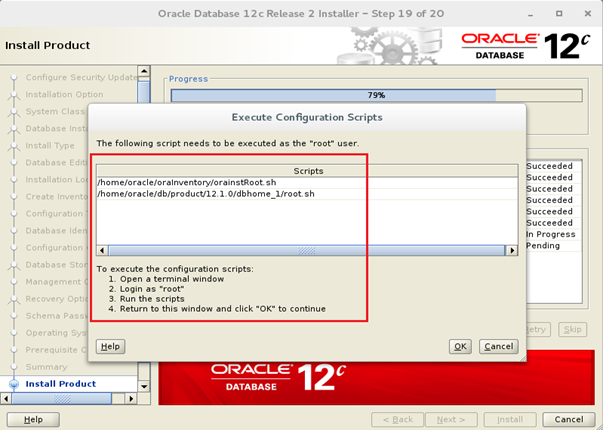Click OK in Execute Configuration Scripts dialog
603x430 pixels.
(x=460, y=347)
